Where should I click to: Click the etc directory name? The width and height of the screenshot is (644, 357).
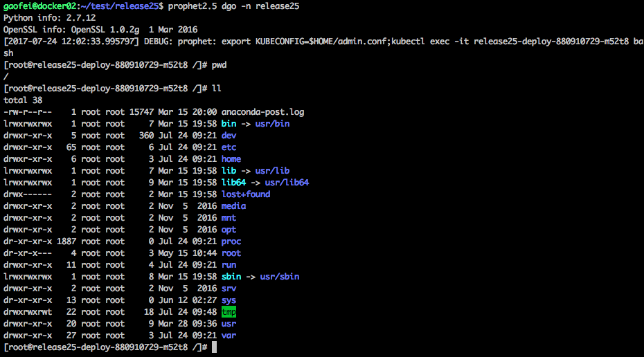(x=229, y=147)
